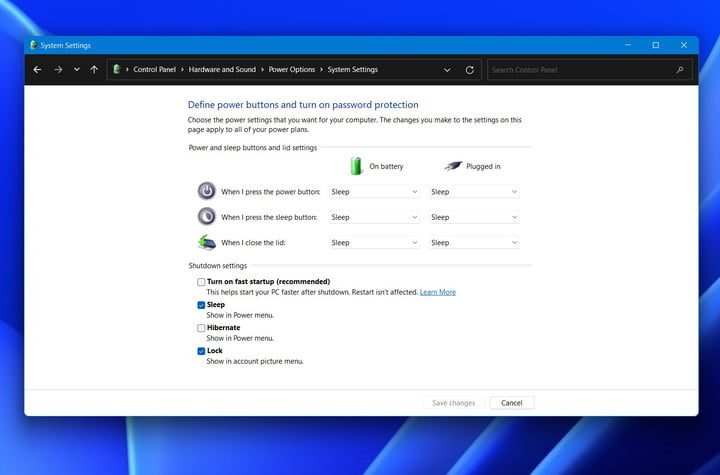This screenshot has width=720, height=475.
Task: Click the page heading Define power buttons
Action: click(x=303, y=105)
